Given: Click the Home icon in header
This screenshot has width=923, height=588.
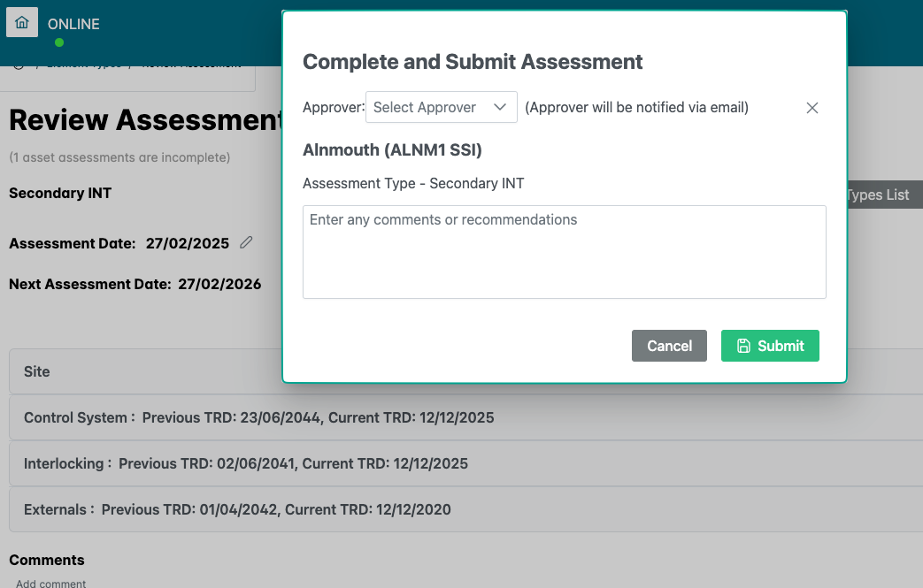Looking at the screenshot, I should [22, 23].
